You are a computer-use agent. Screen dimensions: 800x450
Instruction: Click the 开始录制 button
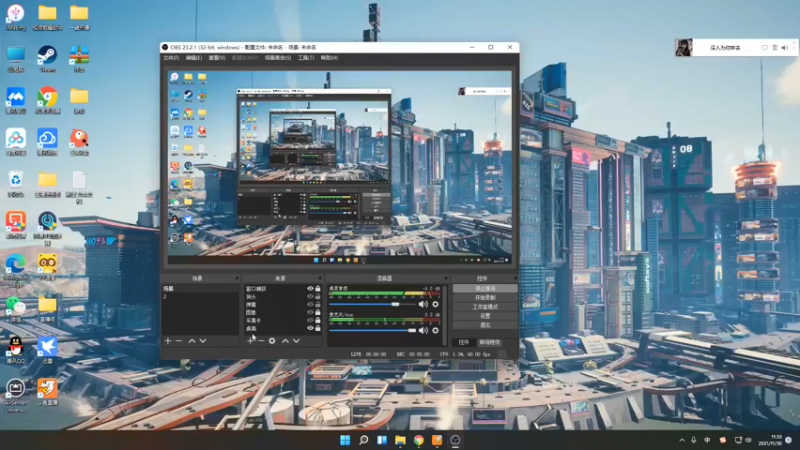coord(485,298)
